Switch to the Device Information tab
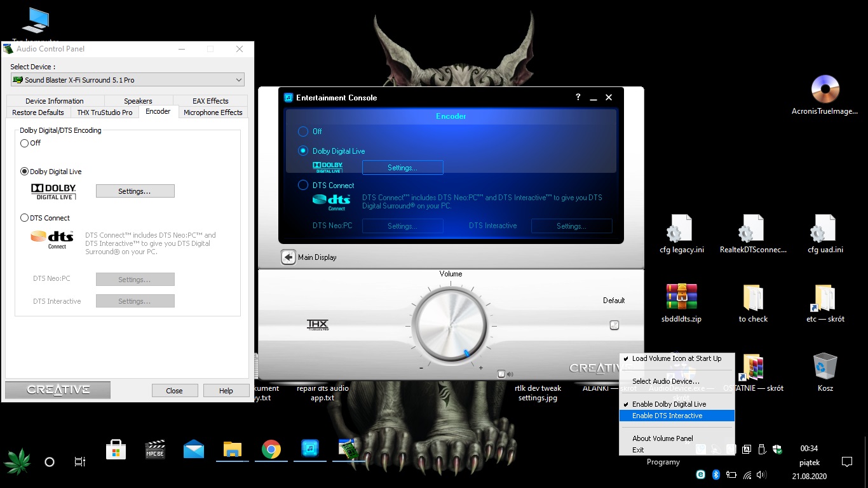The width and height of the screenshot is (868, 488). pyautogui.click(x=55, y=101)
